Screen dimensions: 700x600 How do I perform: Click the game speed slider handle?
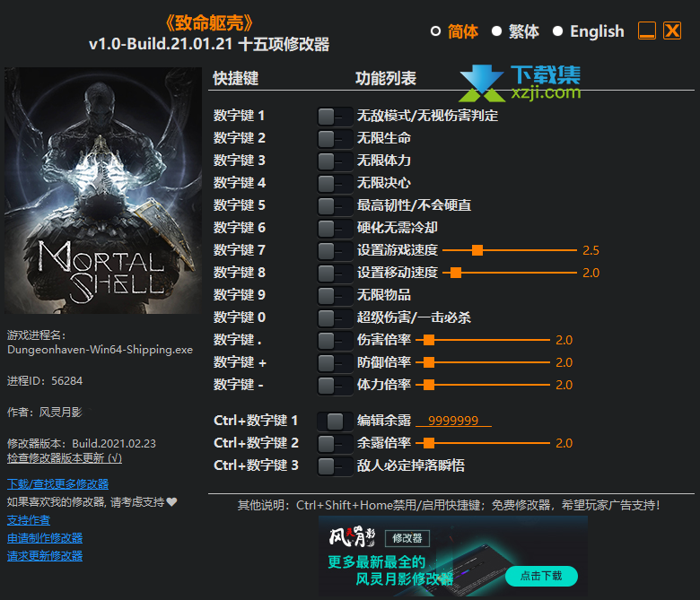click(x=477, y=250)
